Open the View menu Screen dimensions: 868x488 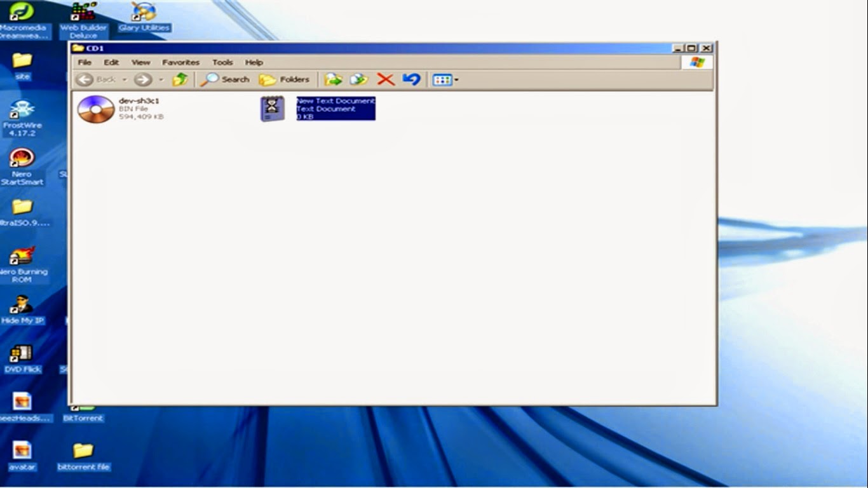click(140, 62)
